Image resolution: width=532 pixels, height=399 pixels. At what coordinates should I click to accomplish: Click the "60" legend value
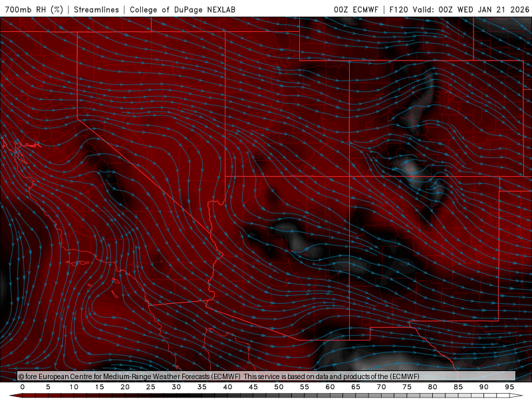click(x=330, y=387)
